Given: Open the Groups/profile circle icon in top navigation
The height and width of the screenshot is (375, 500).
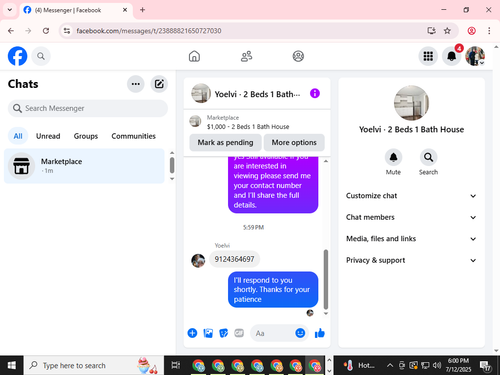Looking at the screenshot, I should (x=298, y=56).
